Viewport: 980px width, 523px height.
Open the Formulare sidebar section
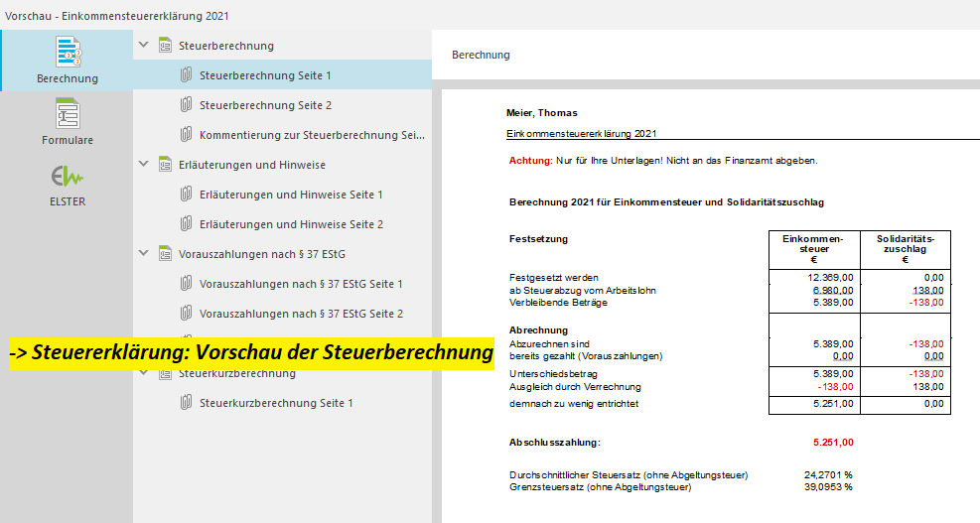pyautogui.click(x=67, y=121)
